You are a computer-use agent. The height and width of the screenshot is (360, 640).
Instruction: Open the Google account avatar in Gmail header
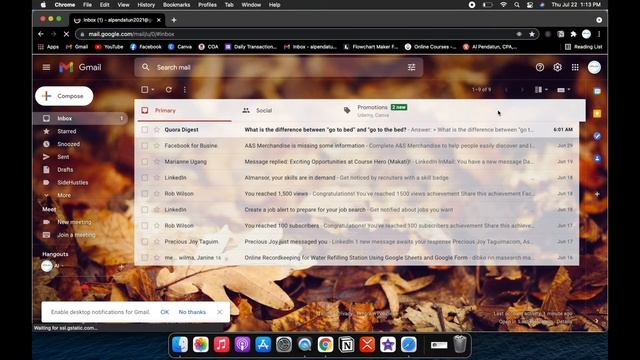click(x=594, y=67)
